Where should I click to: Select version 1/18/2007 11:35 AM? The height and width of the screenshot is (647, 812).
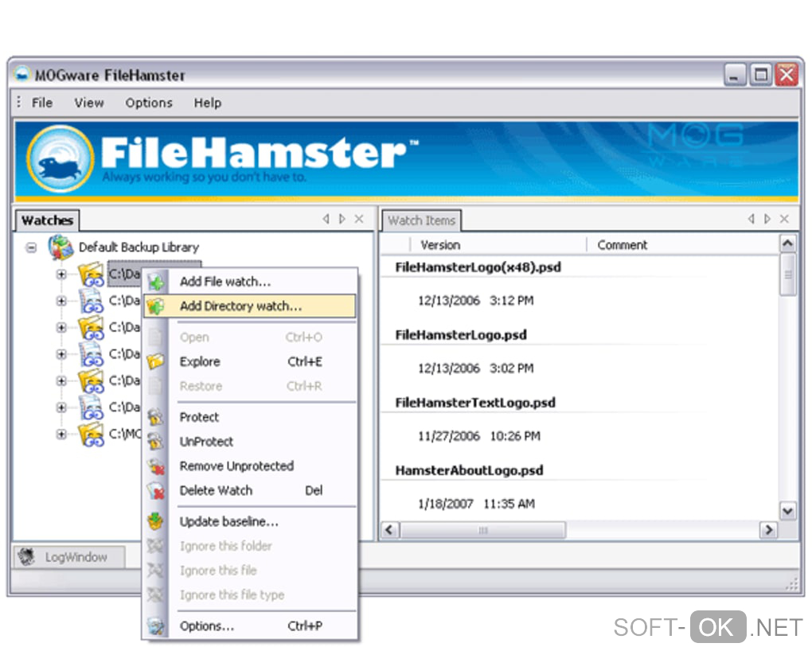(x=476, y=504)
